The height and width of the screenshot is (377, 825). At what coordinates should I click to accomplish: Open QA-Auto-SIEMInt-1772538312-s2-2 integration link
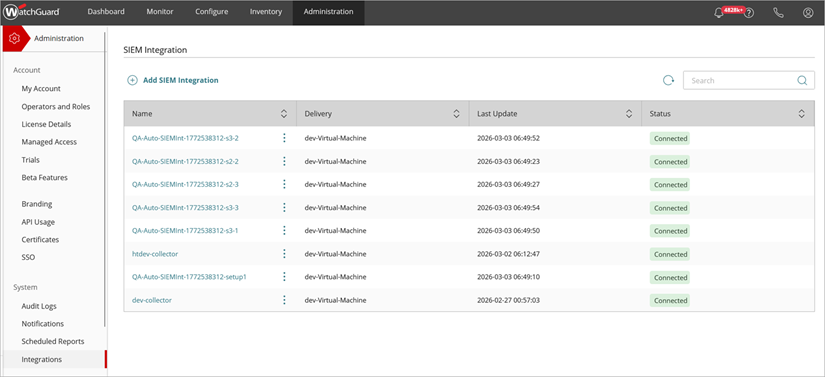[x=185, y=161]
